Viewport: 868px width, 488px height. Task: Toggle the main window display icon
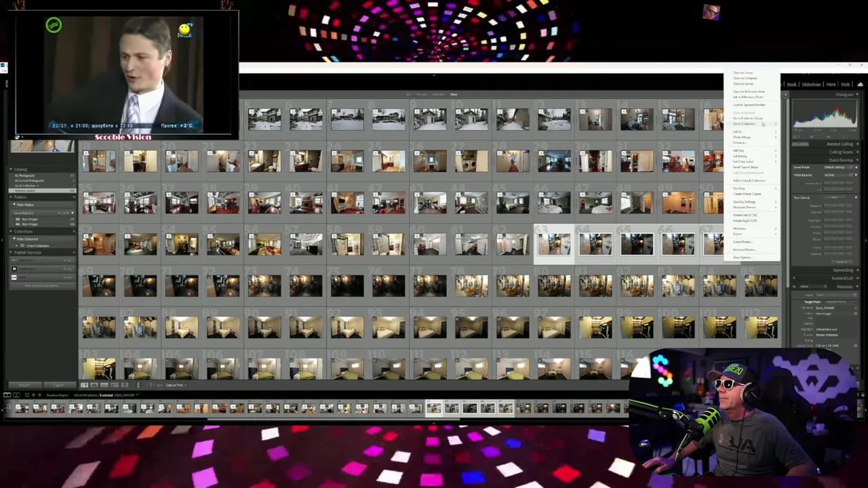7,395
